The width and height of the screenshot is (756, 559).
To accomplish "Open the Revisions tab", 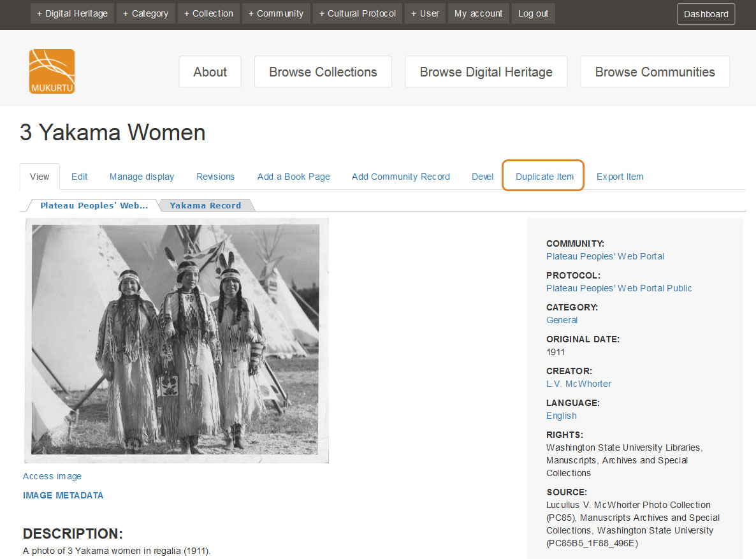I will (x=215, y=177).
